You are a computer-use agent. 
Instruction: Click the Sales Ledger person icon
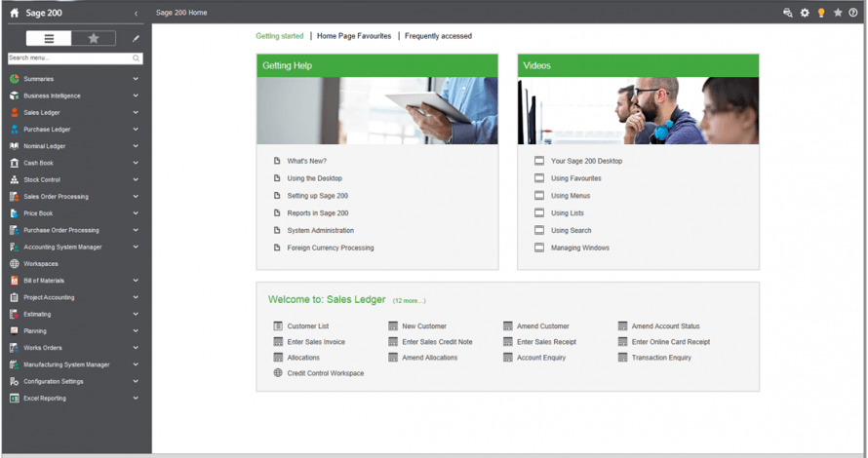click(x=15, y=112)
